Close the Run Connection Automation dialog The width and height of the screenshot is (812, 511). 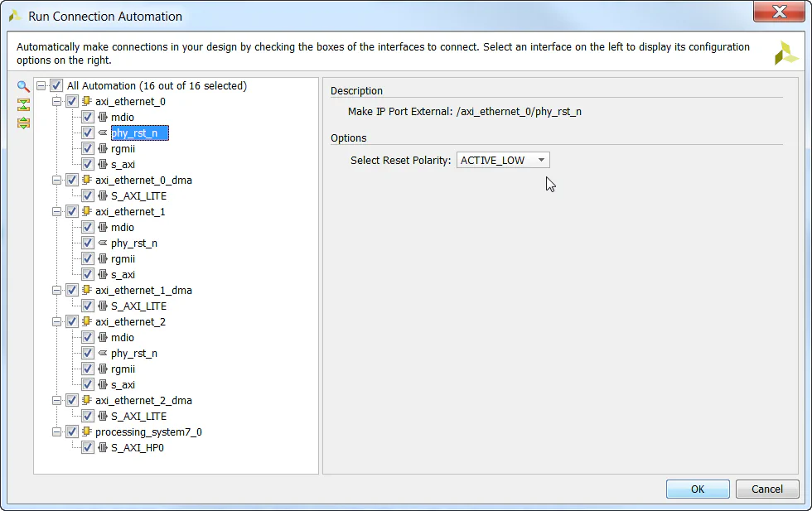tap(780, 12)
